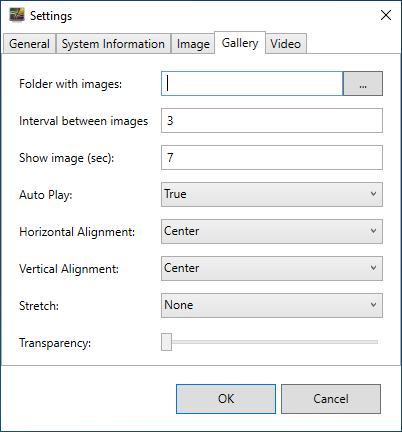Go to the Video tab

[286, 44]
